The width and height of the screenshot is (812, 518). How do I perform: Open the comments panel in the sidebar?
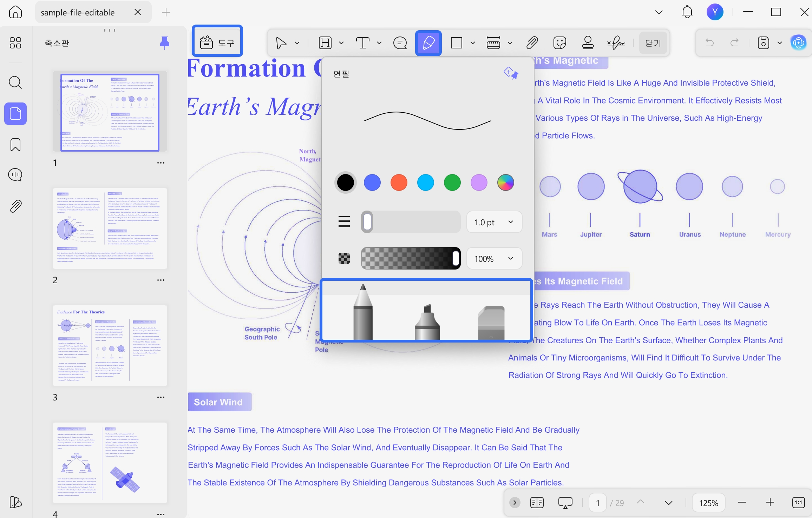(x=15, y=175)
